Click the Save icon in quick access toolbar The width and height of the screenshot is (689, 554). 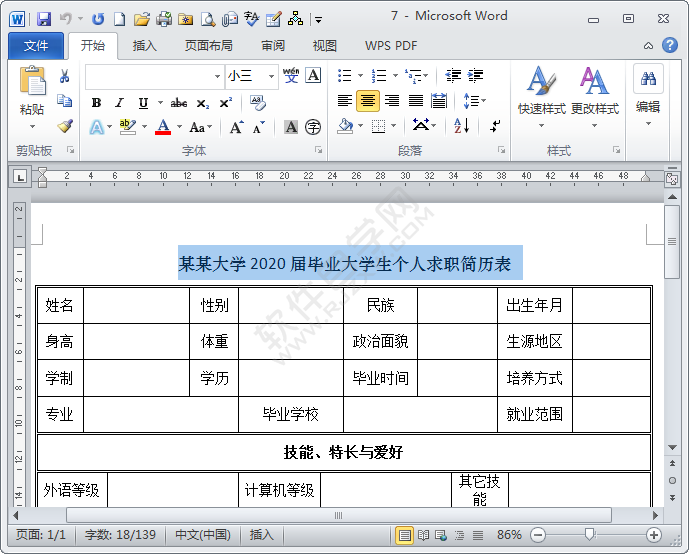coord(44,19)
